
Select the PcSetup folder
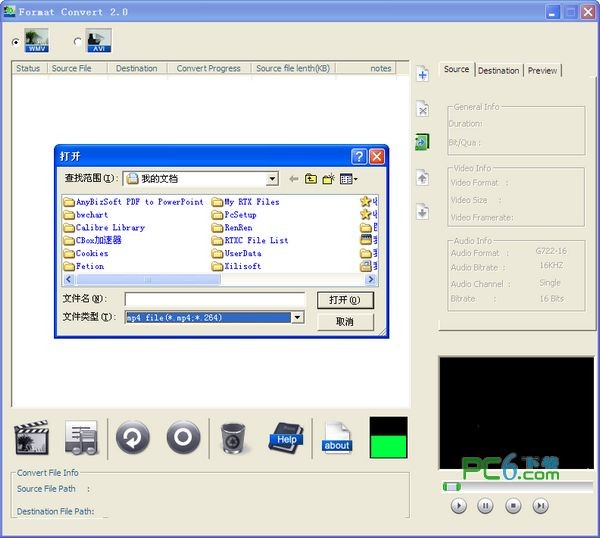pyautogui.click(x=234, y=215)
